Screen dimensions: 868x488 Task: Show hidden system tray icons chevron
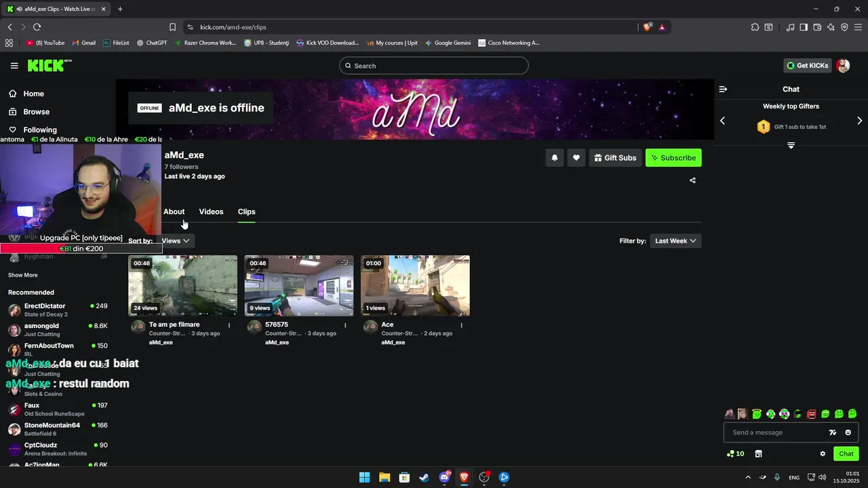click(748, 477)
